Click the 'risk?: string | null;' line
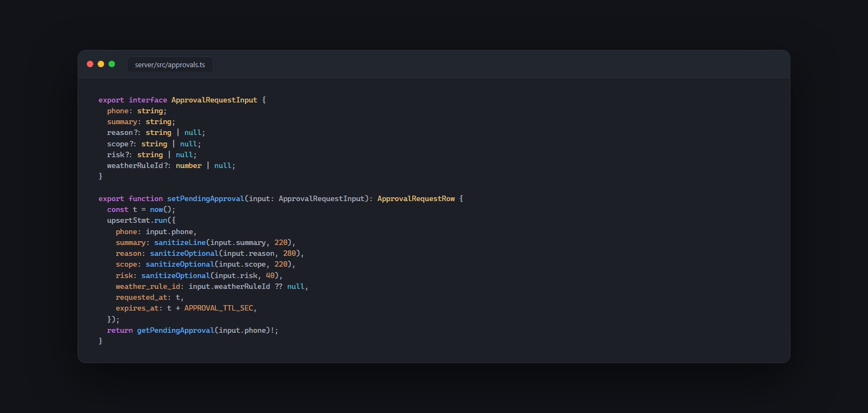This screenshot has width=868, height=413. pos(152,154)
